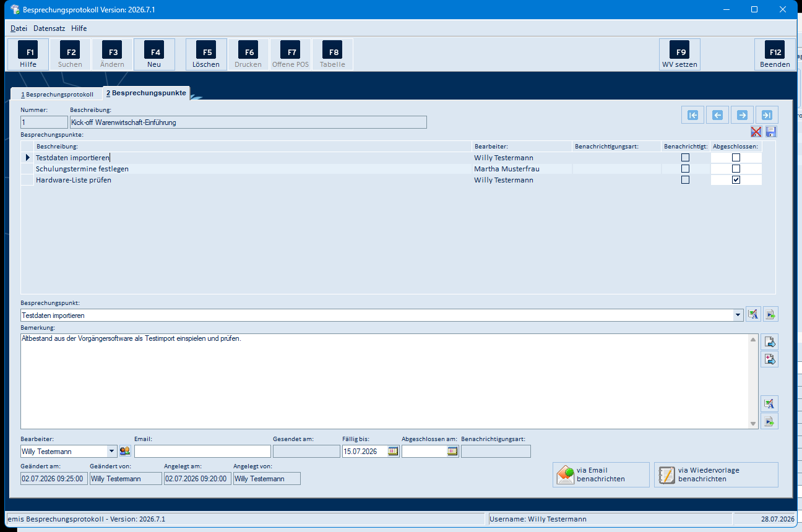Click into the Bemerkung text area

pos(384,382)
